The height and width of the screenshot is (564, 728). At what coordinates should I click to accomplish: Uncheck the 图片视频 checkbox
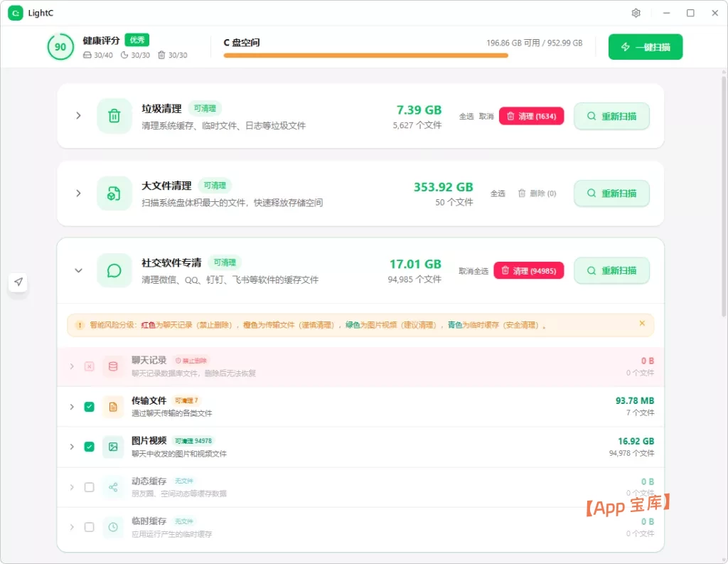point(89,447)
